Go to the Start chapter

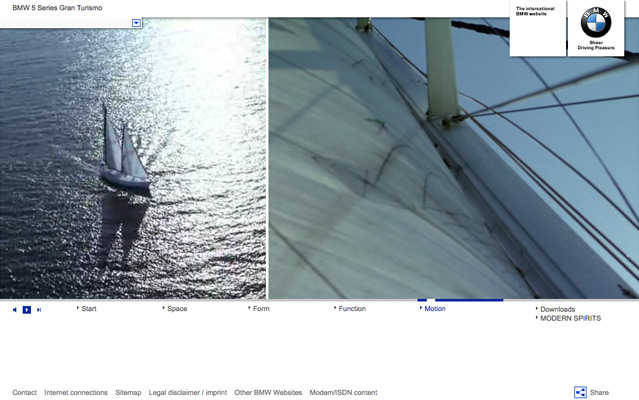(88, 309)
